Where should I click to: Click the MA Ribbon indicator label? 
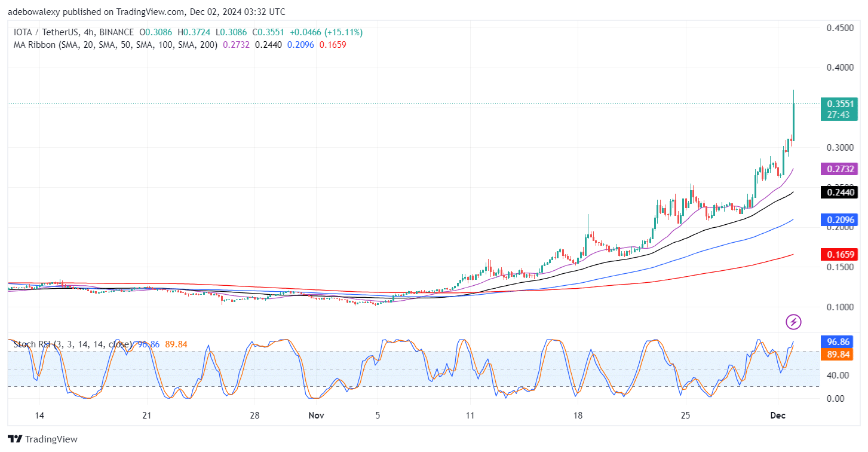(x=114, y=45)
